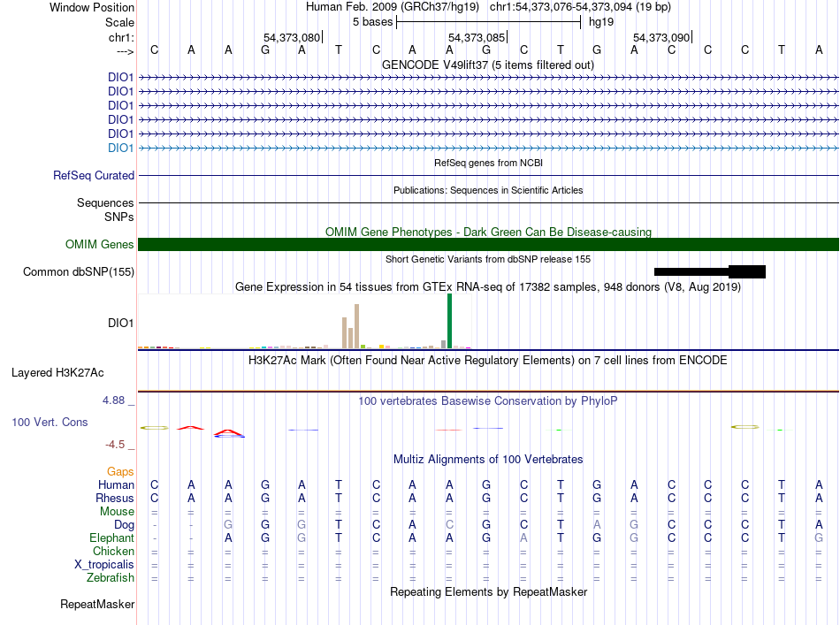Click the Multiz Alignments of 100 Vertebrates title

click(488, 459)
